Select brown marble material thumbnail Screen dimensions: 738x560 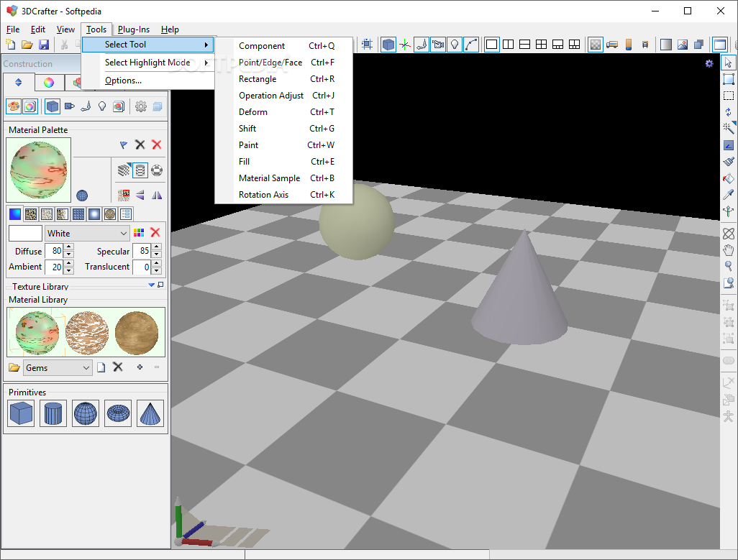[137, 333]
